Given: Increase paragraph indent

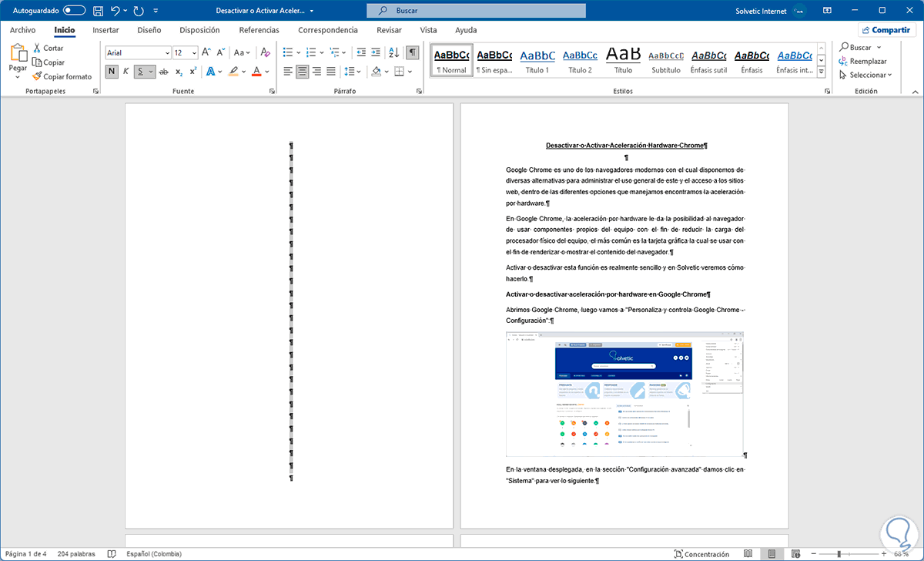Looking at the screenshot, I should 375,52.
